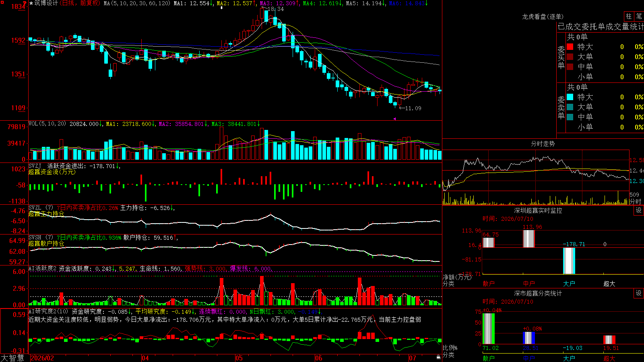Switch the order view to 柱 mode
Screen dimensions: 644x362
pyautogui.click(x=629, y=16)
